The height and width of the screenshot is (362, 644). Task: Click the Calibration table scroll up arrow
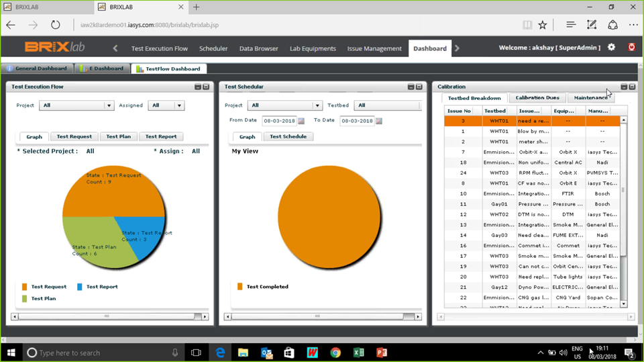click(623, 120)
